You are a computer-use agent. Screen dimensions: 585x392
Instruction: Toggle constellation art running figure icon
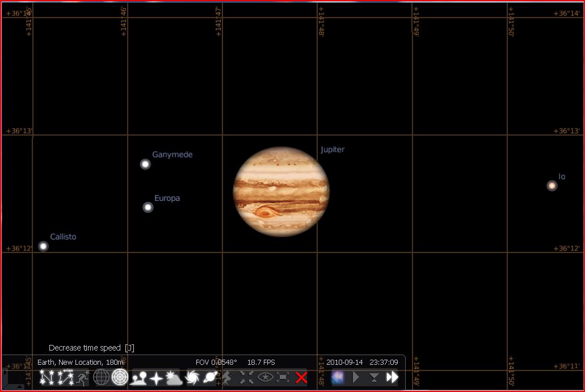83,377
